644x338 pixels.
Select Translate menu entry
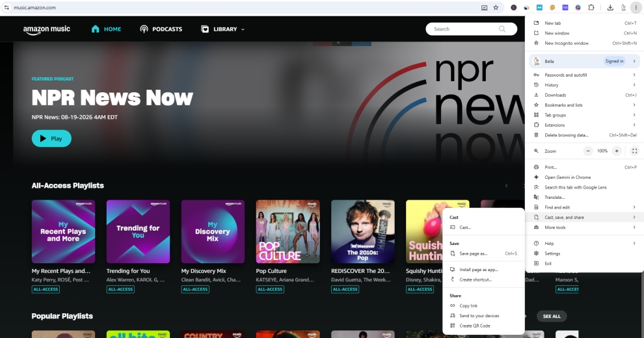[x=584, y=197]
